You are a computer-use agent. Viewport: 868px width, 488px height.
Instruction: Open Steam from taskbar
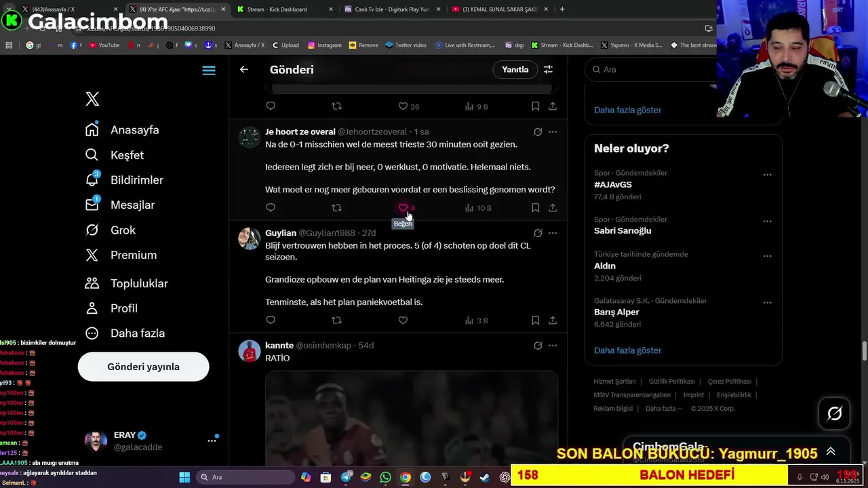tap(485, 477)
